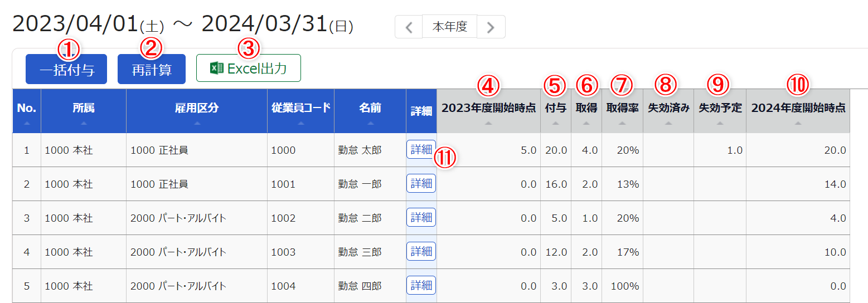Click 付与 value 12.0
The width and height of the screenshot is (868, 303).
click(556, 252)
